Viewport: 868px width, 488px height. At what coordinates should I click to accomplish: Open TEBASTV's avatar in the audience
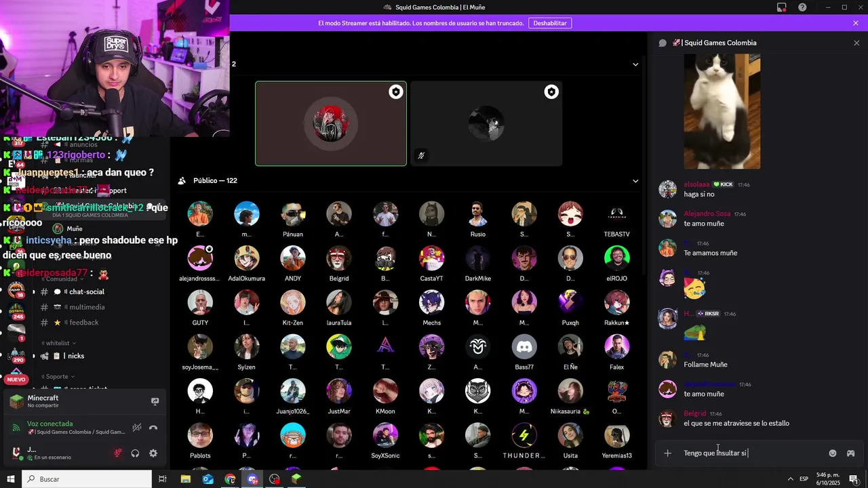616,214
